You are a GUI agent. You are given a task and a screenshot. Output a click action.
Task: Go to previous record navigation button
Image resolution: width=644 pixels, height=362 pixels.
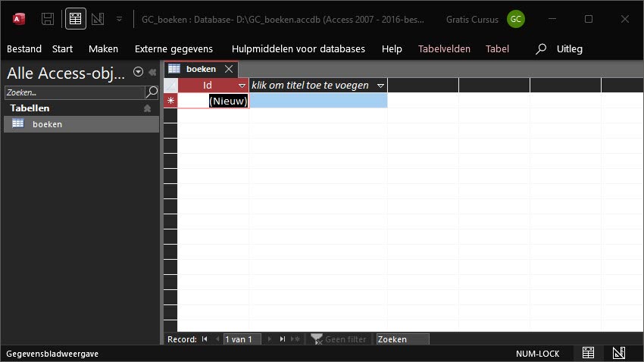[x=217, y=339]
